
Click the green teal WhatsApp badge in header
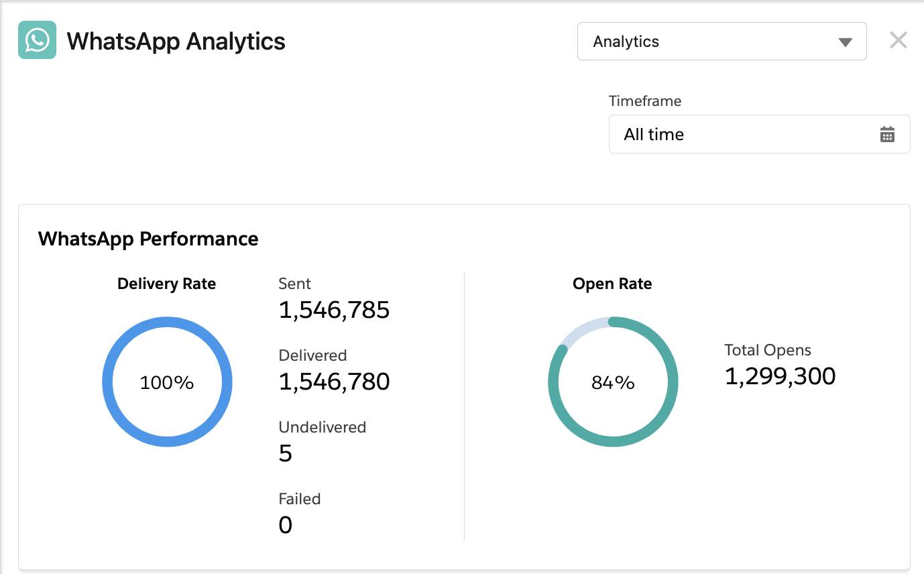pos(37,41)
